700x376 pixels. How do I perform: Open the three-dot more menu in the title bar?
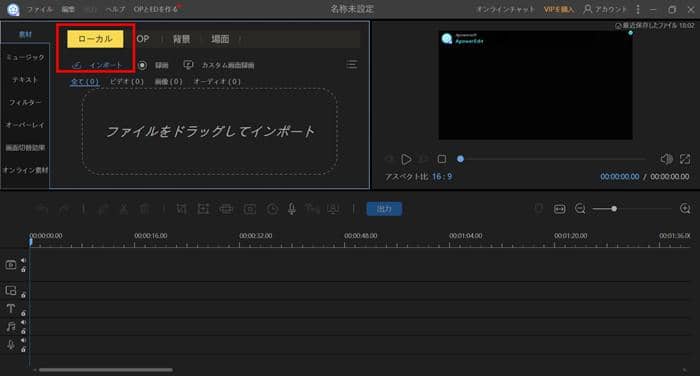[x=638, y=9]
